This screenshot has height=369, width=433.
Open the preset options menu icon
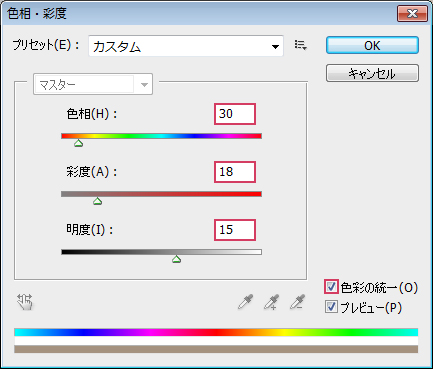coord(301,45)
